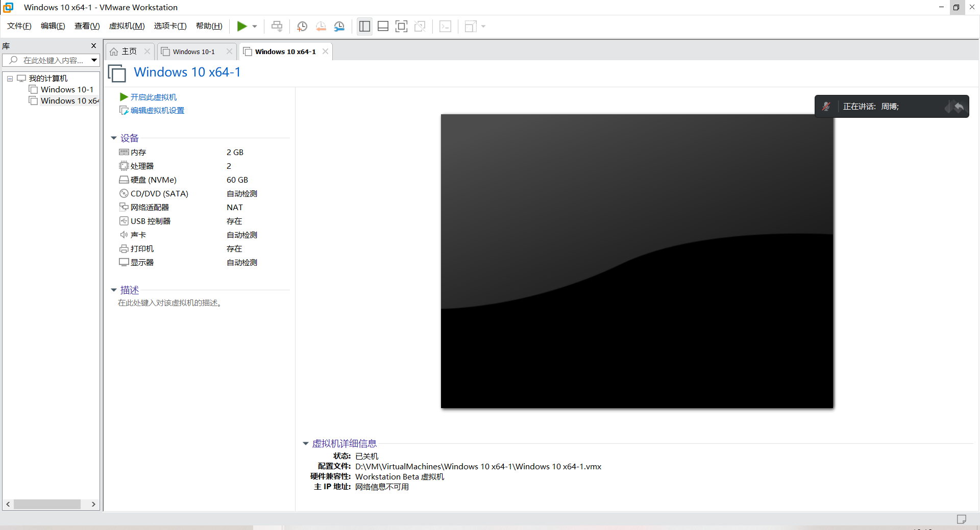
Task: Collapse the 描述 section
Action: point(114,290)
